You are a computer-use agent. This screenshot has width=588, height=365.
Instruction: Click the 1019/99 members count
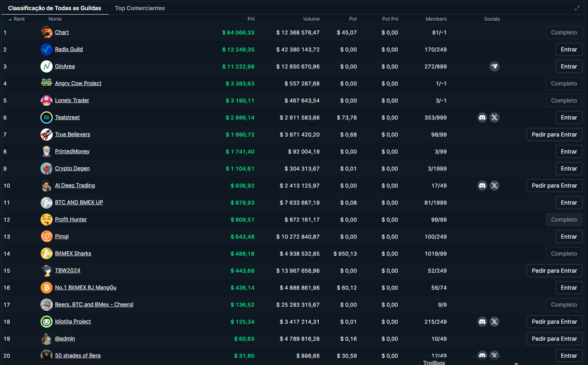tap(436, 254)
